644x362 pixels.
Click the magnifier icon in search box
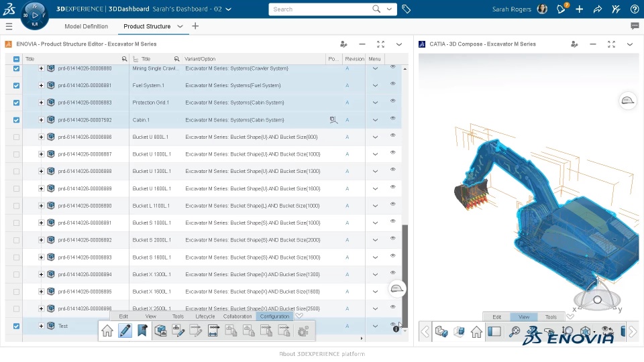click(x=376, y=9)
